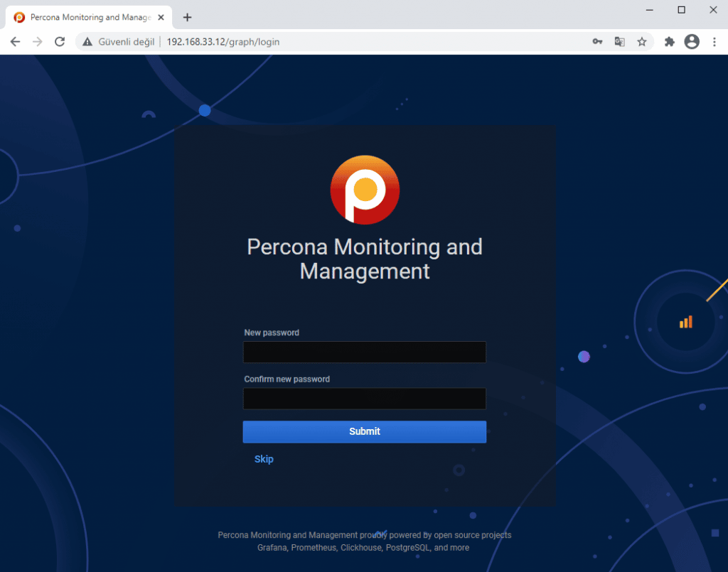Viewport: 728px width, 572px height.
Task: Click the password key icon in address bar
Action: point(597,41)
